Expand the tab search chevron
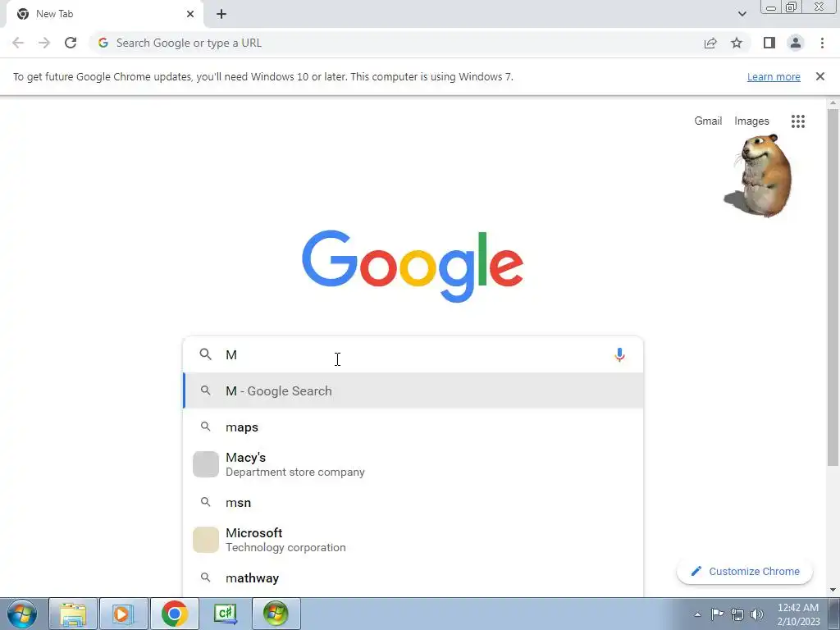Viewport: 840px width, 630px height. (x=742, y=14)
